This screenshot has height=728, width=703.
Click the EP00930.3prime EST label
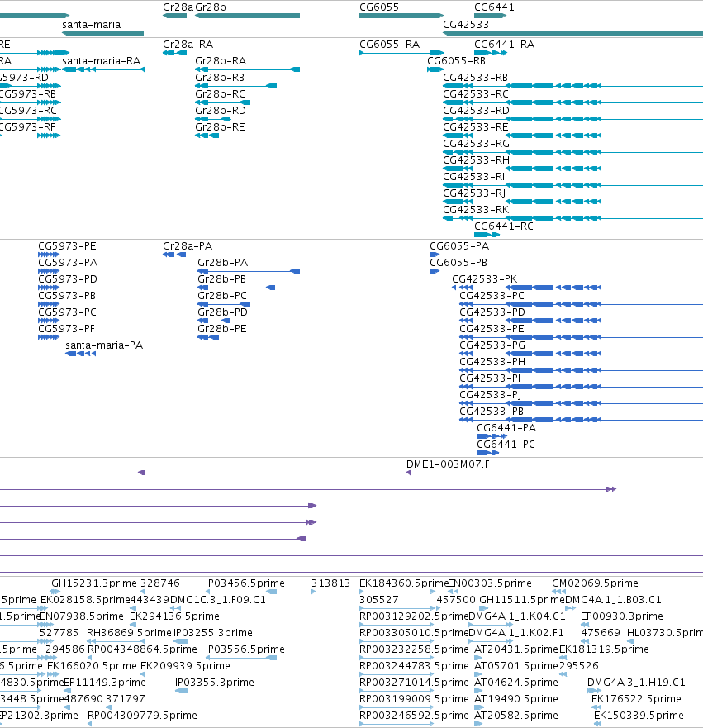[x=622, y=616]
